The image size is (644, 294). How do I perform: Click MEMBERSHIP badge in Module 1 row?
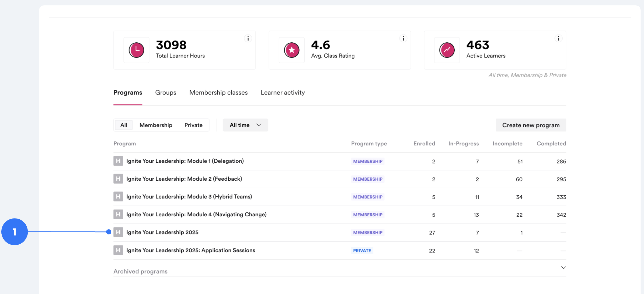click(368, 161)
